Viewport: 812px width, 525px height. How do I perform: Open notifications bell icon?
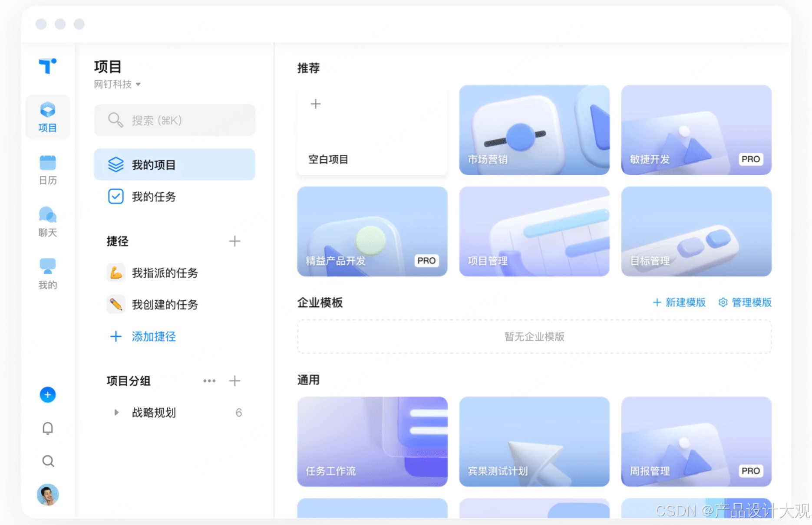(48, 428)
